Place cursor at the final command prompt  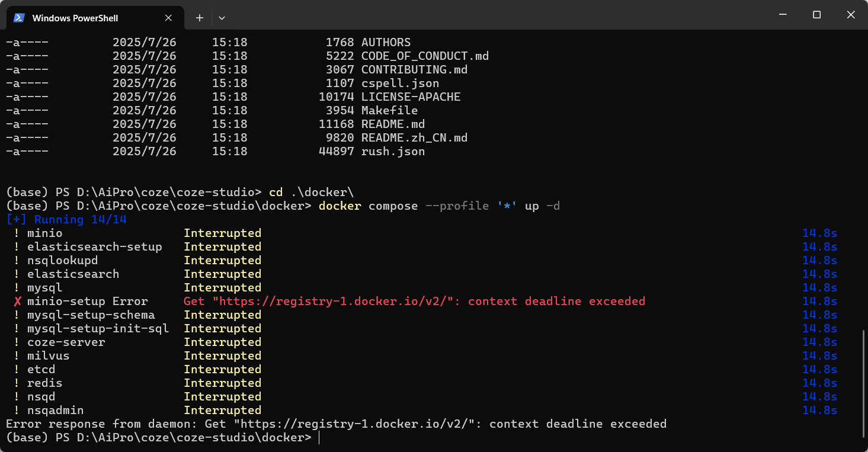point(319,438)
